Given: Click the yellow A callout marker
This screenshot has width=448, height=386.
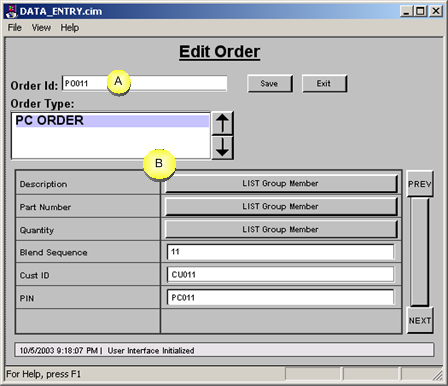Looking at the screenshot, I should 118,82.
